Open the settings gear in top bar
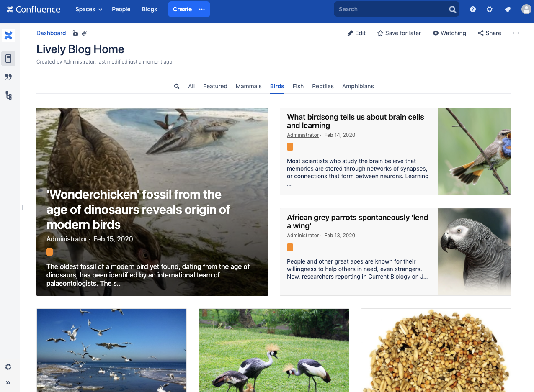The height and width of the screenshot is (392, 534). click(490, 9)
